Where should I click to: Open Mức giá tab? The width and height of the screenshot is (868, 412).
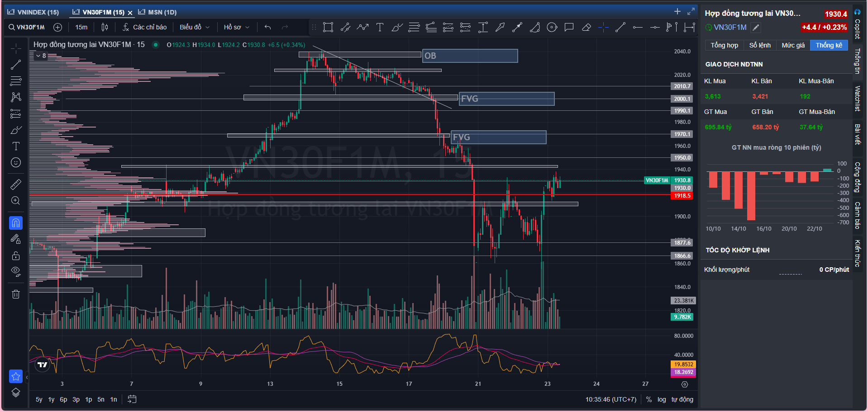click(x=793, y=45)
